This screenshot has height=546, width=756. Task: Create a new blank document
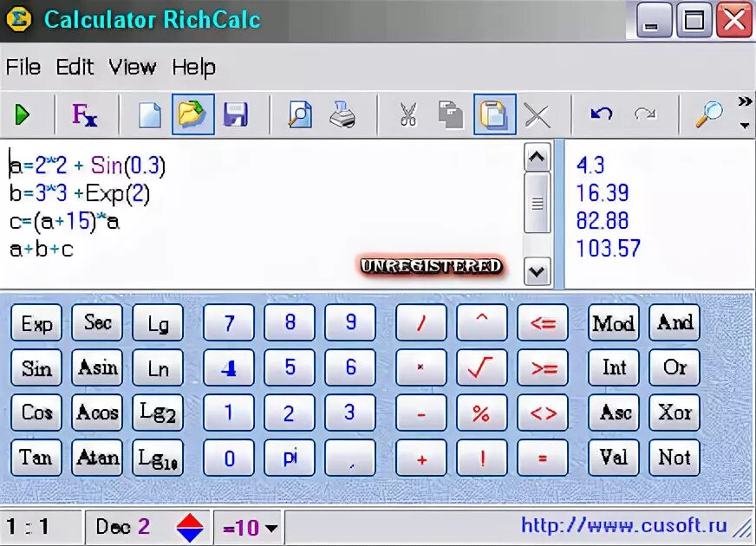pos(149,115)
